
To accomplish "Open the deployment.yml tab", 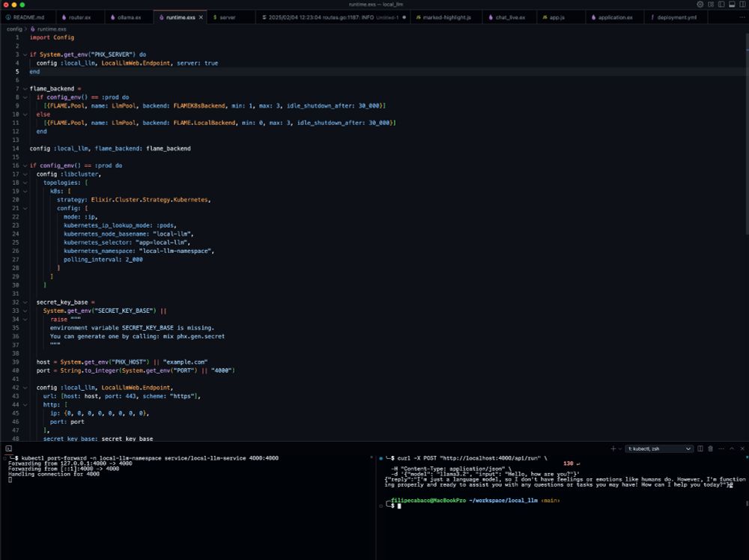I will pos(677,17).
